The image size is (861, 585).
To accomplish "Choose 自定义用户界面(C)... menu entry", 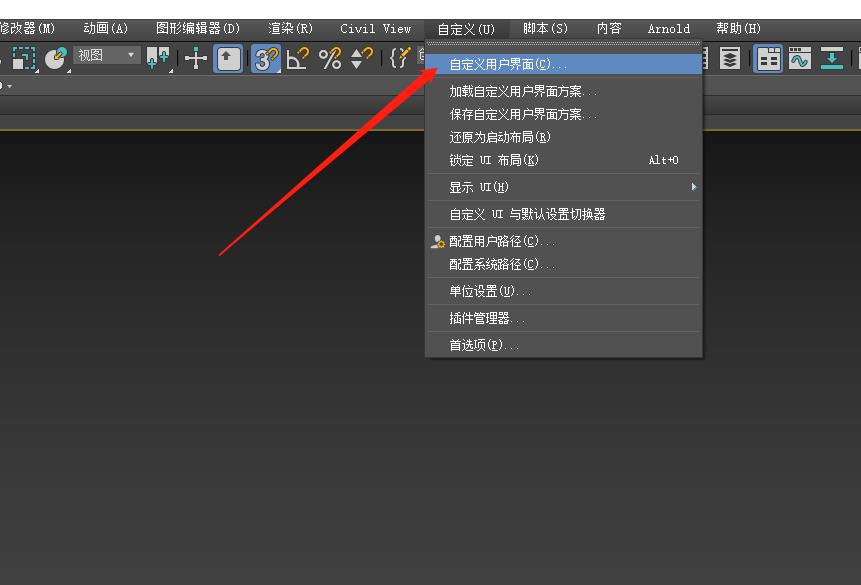I will [564, 64].
